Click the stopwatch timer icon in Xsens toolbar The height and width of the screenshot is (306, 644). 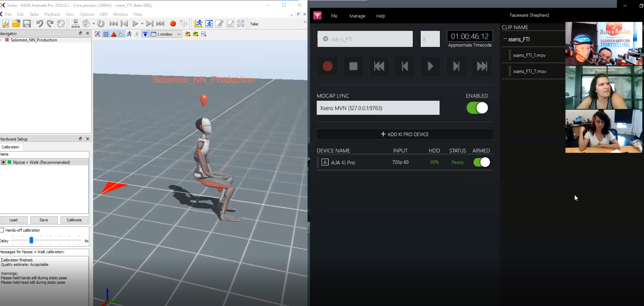[x=86, y=24]
